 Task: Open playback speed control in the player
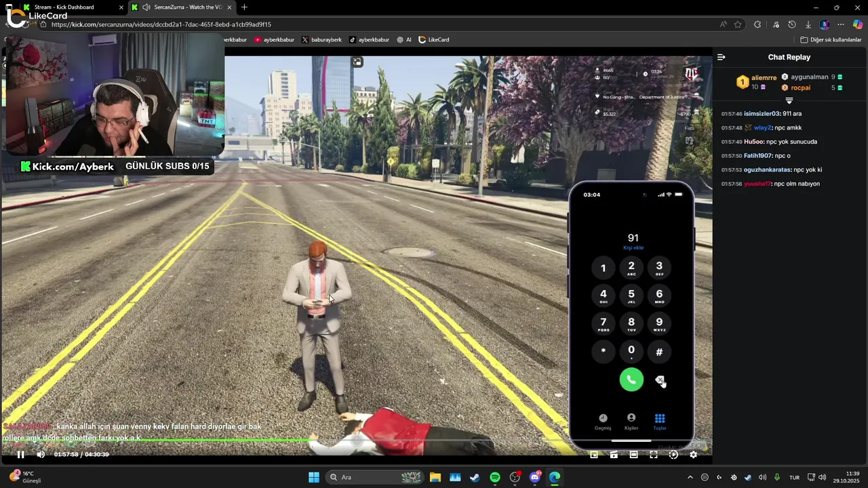pos(673,455)
